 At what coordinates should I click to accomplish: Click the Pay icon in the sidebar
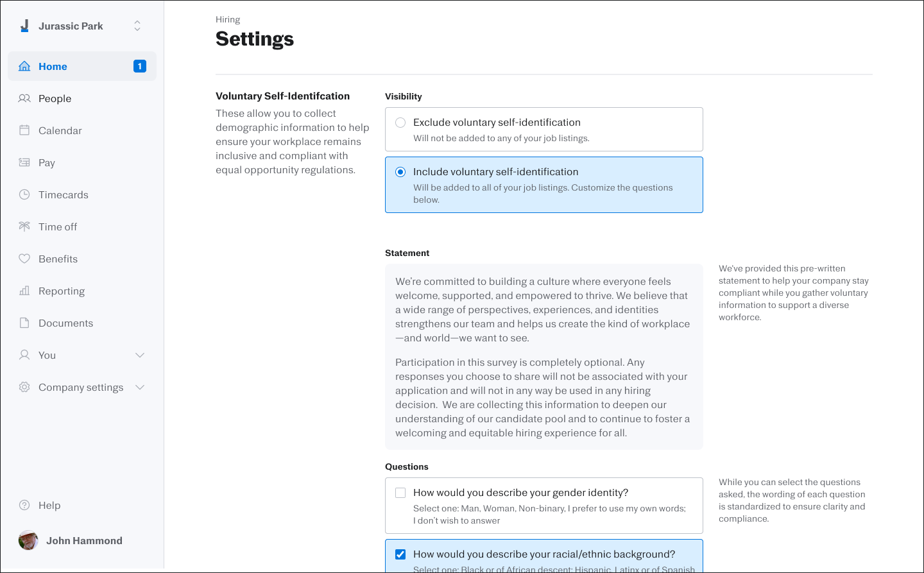[x=24, y=162]
